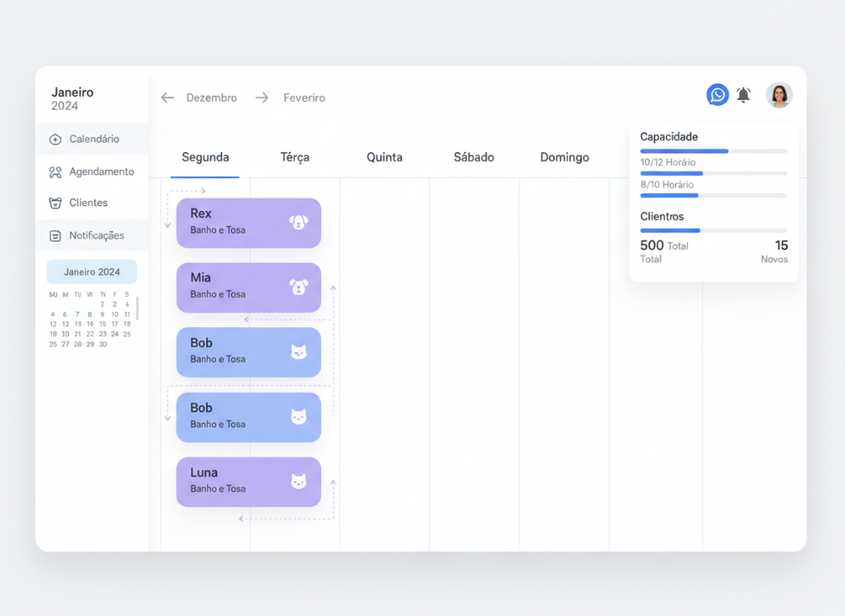845x616 pixels.
Task: Open Notificações in the sidebar
Action: click(x=96, y=236)
